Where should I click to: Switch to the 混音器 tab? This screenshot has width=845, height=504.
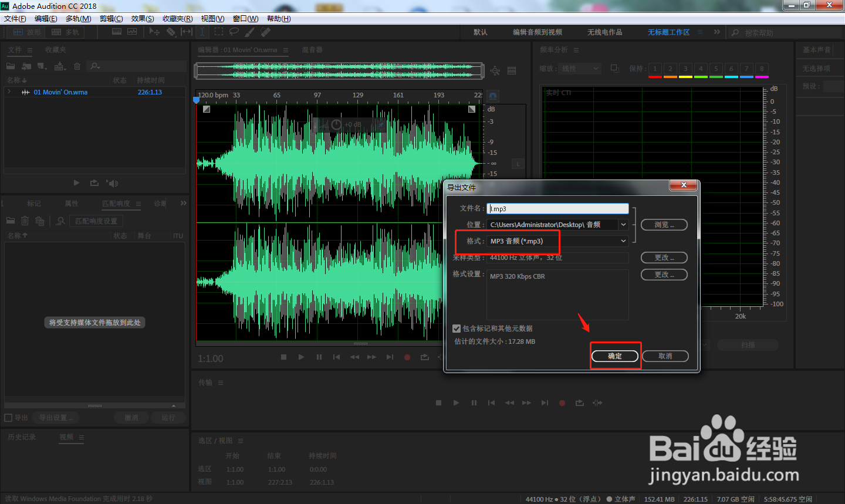click(x=312, y=50)
